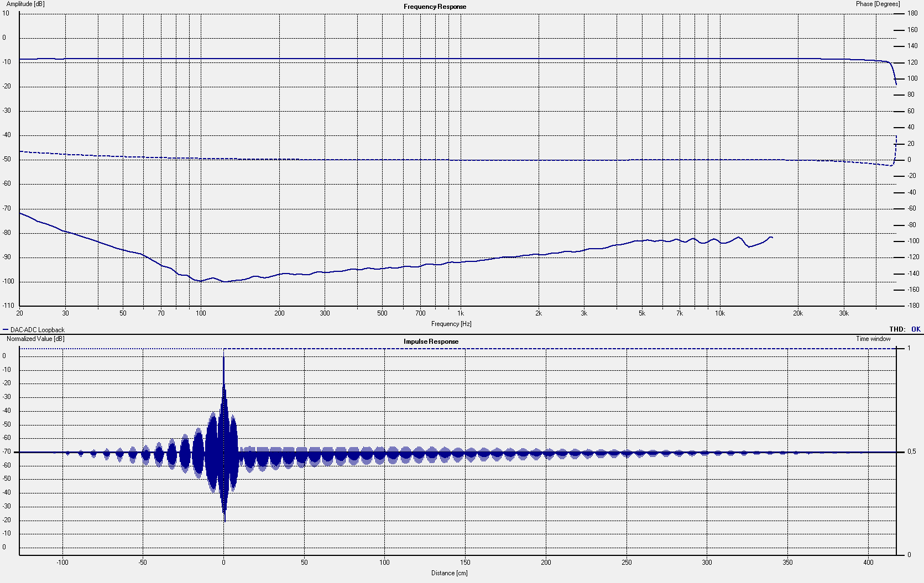Click the -140 tick on the phase axis

[912, 274]
